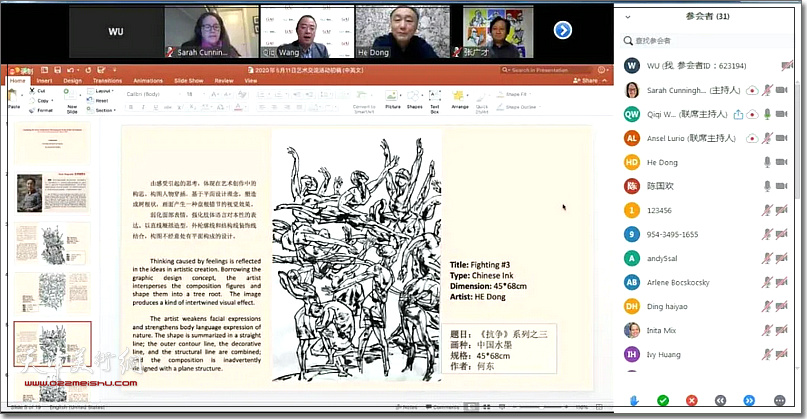807x419 pixels.
Task: Click the red X No reaction
Action: click(x=692, y=400)
